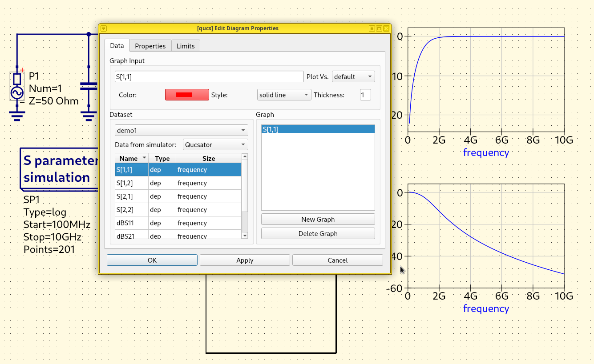Click the capacitor symbol in schematic
The width and height of the screenshot is (594, 364).
tap(89, 86)
